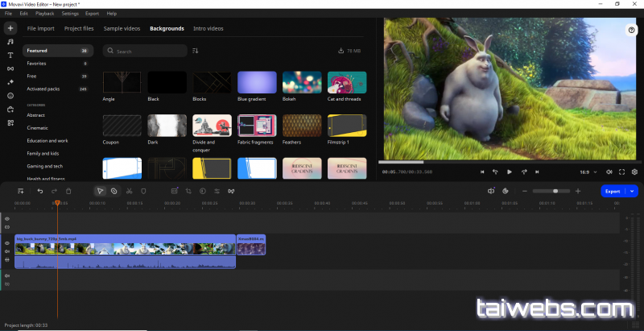Image resolution: width=644 pixels, height=331 pixels.
Task: Switch to the Intro videos tab
Action: click(x=208, y=28)
